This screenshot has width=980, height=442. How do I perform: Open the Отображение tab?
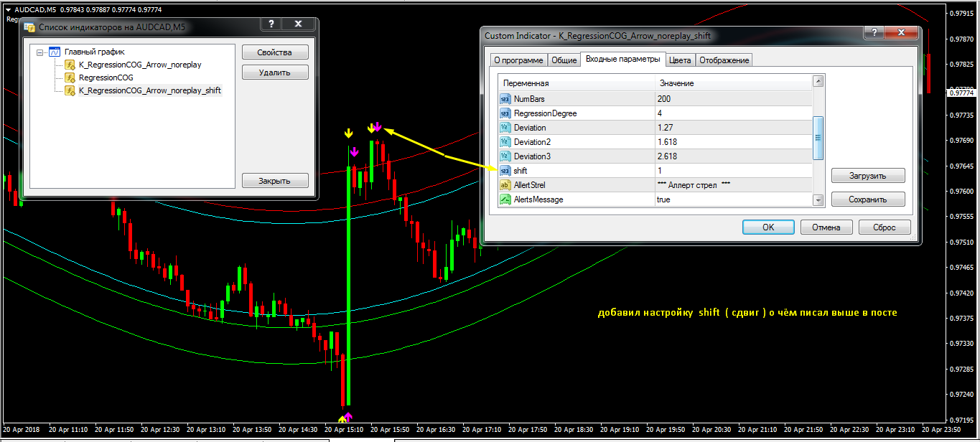point(724,60)
